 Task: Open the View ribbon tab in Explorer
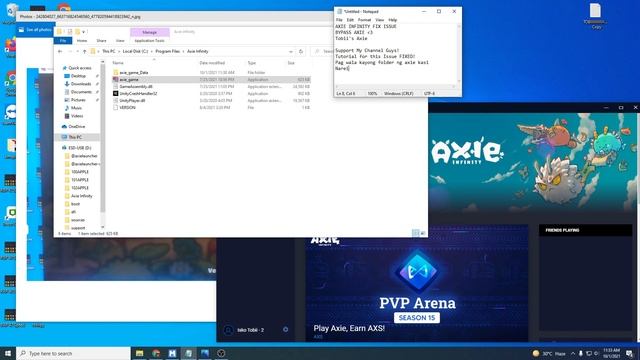pos(120,40)
